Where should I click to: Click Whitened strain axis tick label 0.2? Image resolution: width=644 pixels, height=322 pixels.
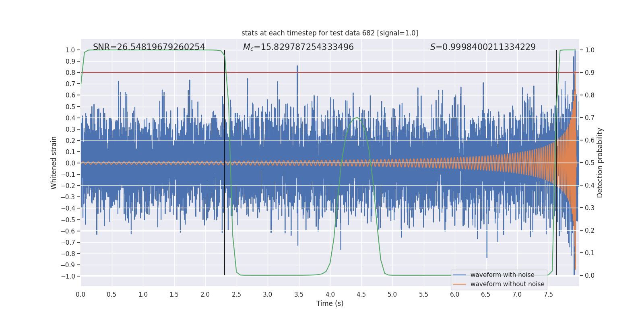click(x=70, y=140)
